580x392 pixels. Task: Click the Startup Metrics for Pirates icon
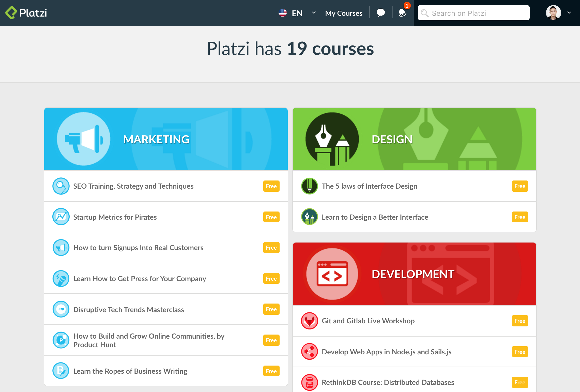point(61,217)
